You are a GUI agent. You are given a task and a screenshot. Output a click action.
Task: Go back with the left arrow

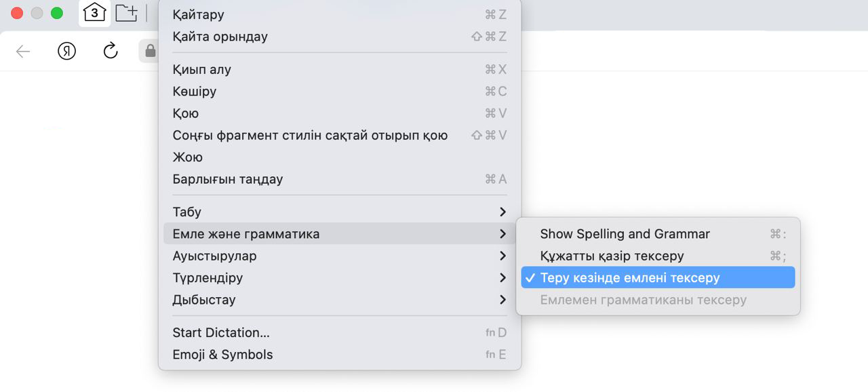(x=23, y=52)
